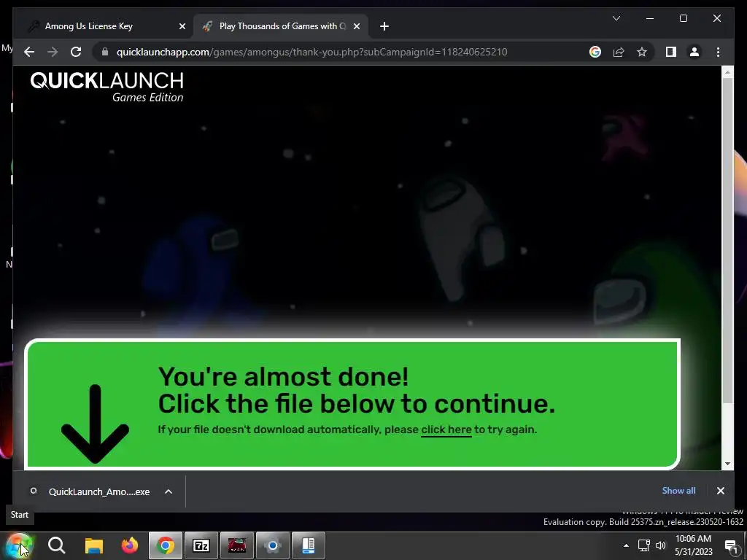747x560 pixels.
Task: Go back to the previous page
Action: 29,52
